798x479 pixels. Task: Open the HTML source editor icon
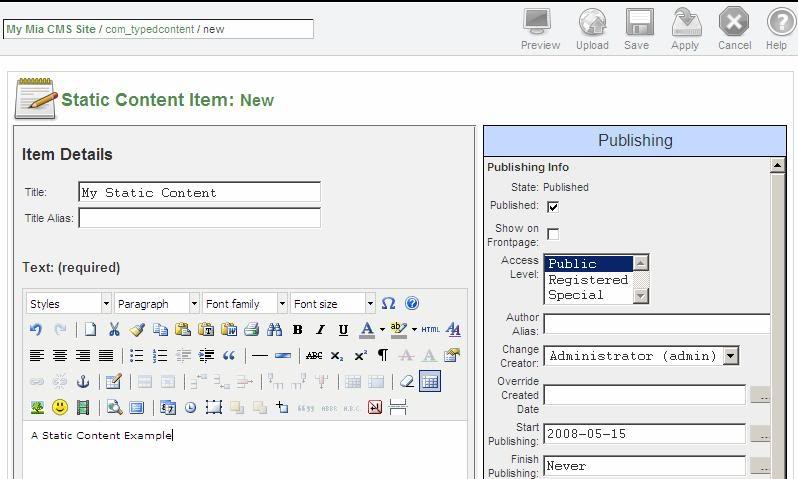[431, 330]
